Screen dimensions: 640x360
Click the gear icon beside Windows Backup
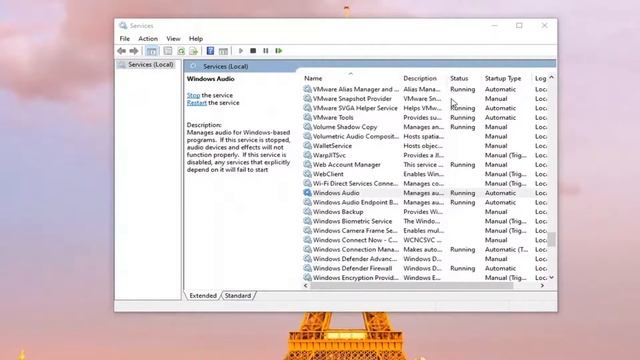point(307,211)
